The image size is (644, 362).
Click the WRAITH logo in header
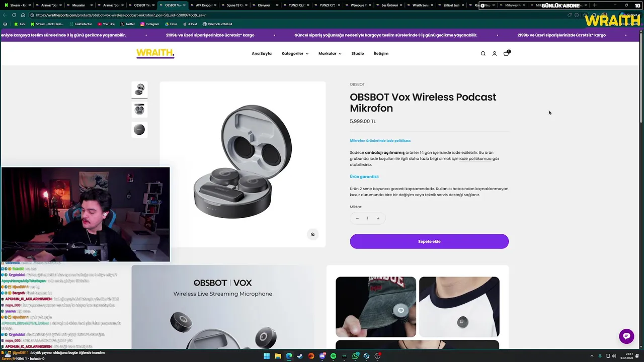(x=155, y=53)
